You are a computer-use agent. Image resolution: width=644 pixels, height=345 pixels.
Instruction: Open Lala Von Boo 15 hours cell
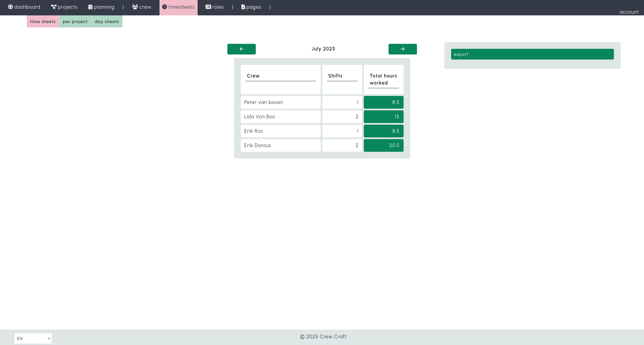(x=384, y=117)
